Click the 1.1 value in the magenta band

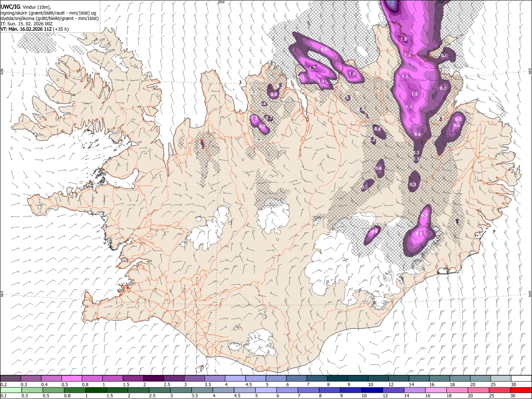[405, 77]
